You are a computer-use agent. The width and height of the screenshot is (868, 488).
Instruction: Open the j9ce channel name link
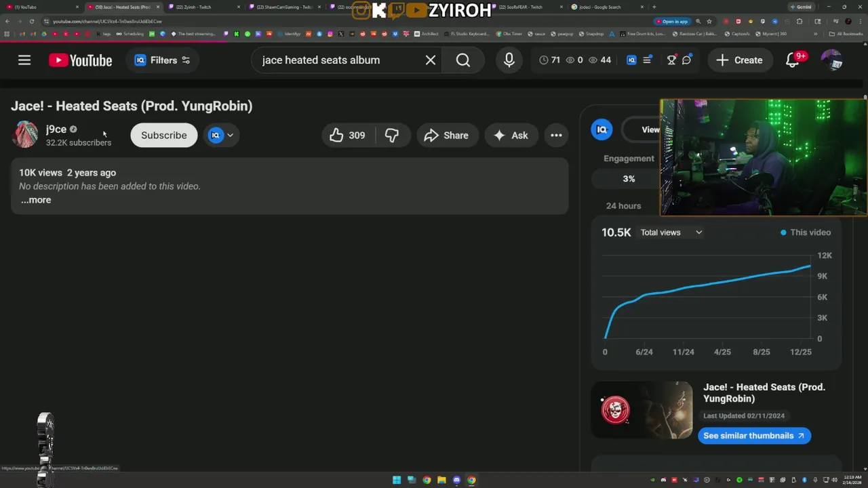56,129
